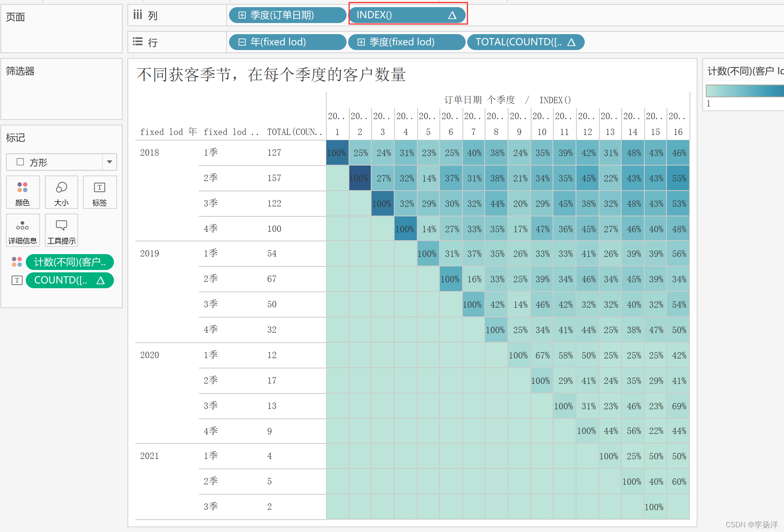Expand the 季度(fixed lod) pill on rows
This screenshot has height=532, width=784.
[x=361, y=42]
